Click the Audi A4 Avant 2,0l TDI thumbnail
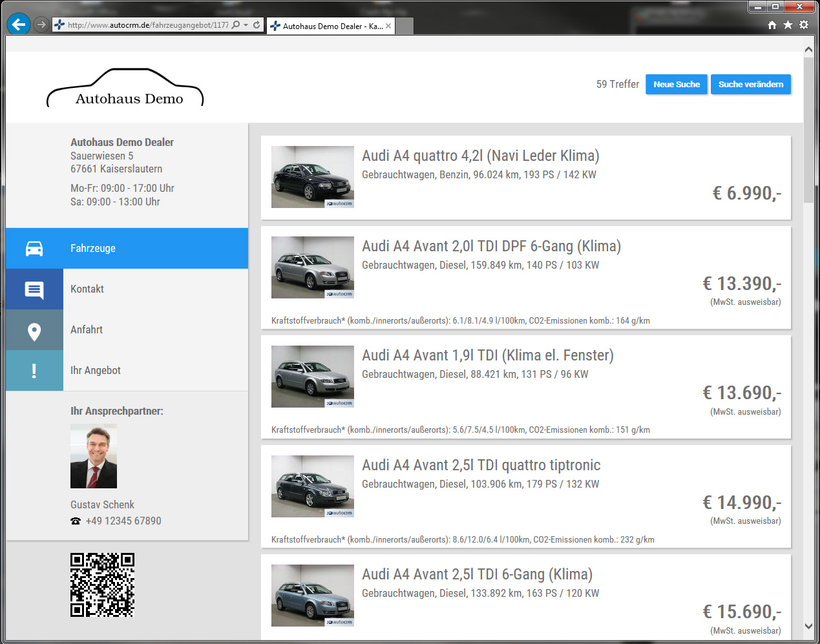The width and height of the screenshot is (820, 644). point(313,267)
